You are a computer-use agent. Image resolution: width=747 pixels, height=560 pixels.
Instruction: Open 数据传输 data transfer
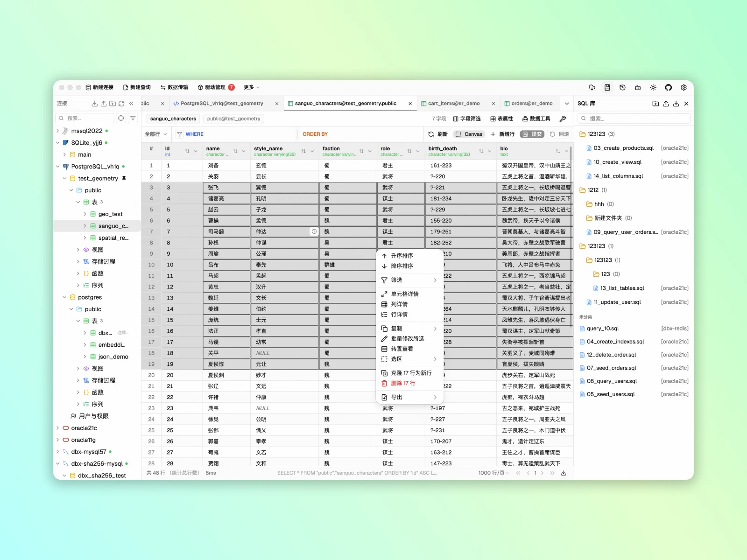pos(174,87)
